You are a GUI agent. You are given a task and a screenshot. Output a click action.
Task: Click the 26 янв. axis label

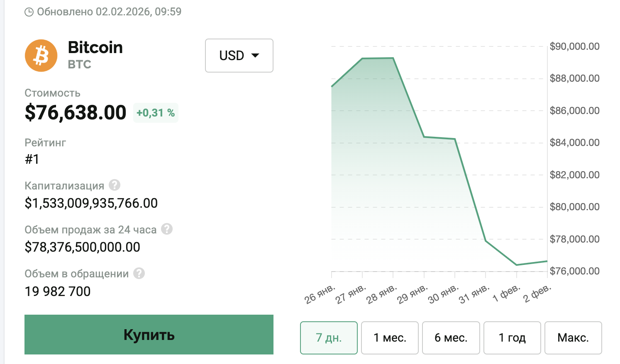click(320, 294)
